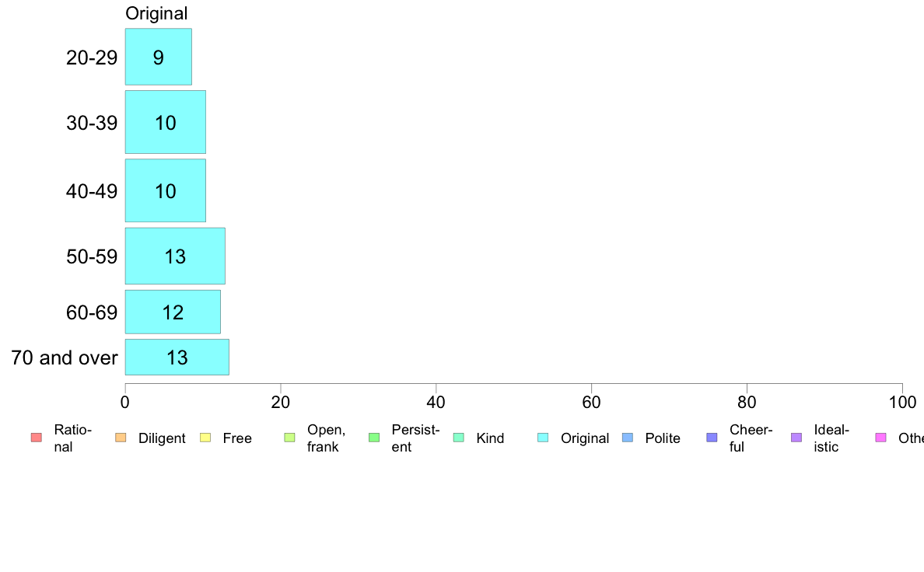The width and height of the screenshot is (924, 572).
Task: Click the pink Other legend swatch
Action: pyautogui.click(x=881, y=438)
